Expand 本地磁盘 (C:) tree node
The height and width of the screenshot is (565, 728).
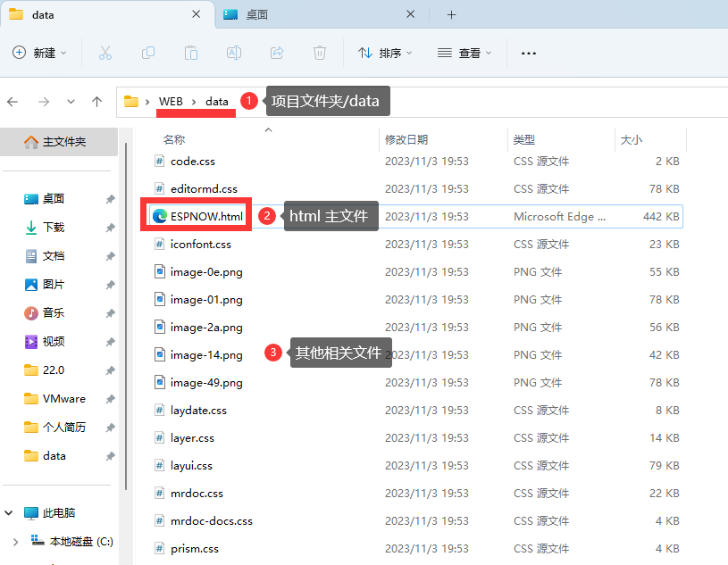tap(15, 542)
